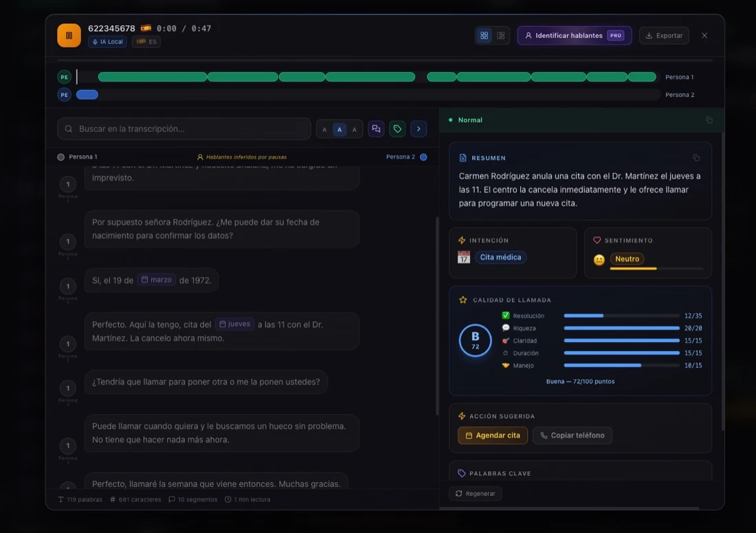
Task: Click the calendar icon in Intención
Action: [x=464, y=258]
